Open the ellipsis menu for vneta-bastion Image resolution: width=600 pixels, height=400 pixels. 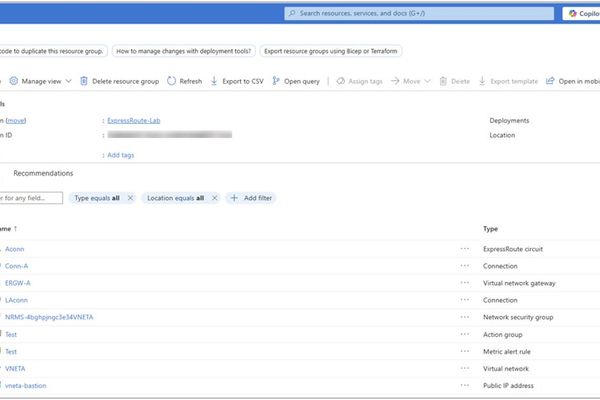point(465,385)
